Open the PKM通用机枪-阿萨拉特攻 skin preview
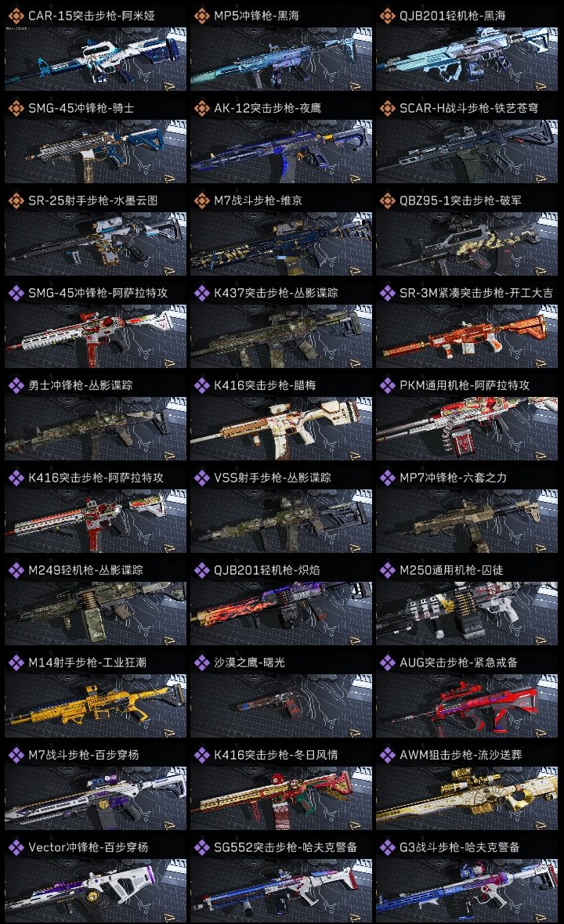The height and width of the screenshot is (924, 564). click(467, 428)
